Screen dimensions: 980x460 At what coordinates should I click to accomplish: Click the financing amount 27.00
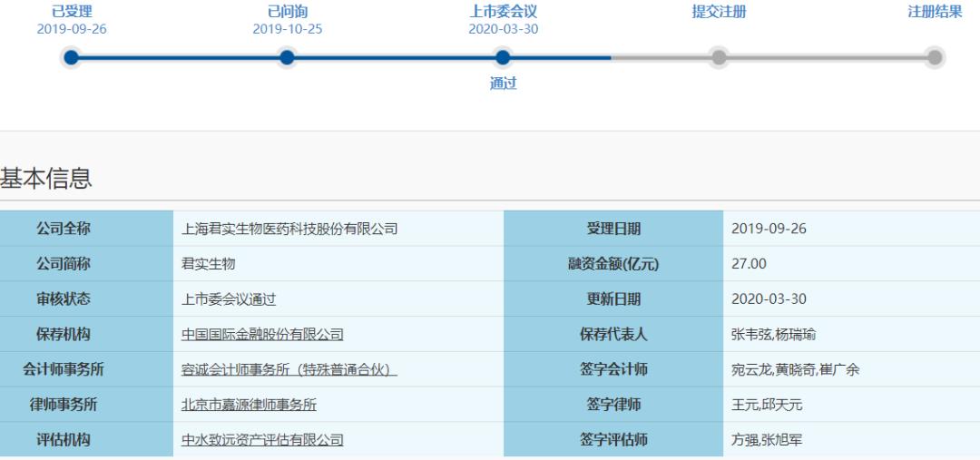[749, 264]
